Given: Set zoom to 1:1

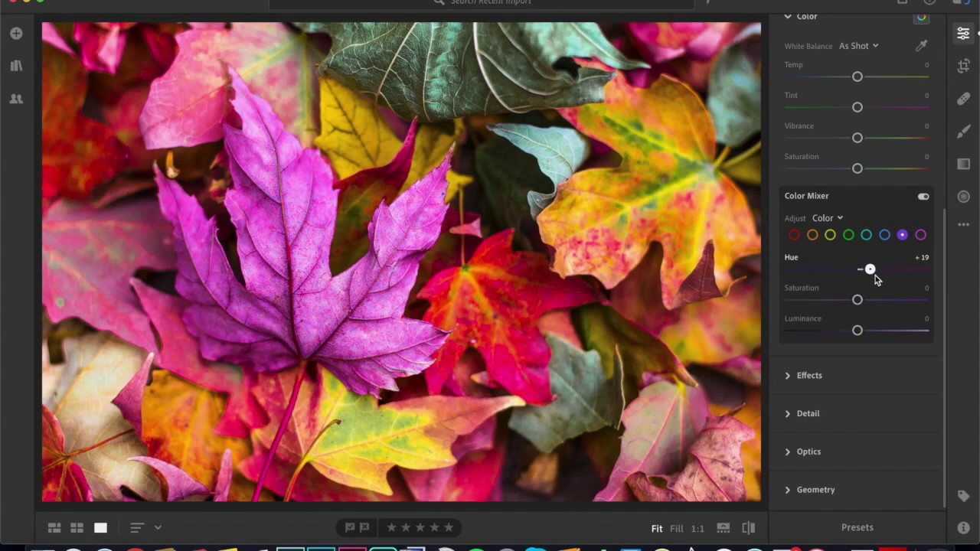Looking at the screenshot, I should click(x=697, y=528).
